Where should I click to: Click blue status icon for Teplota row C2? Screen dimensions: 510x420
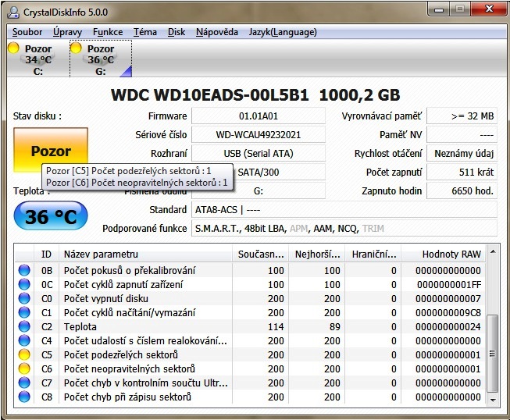[x=24, y=326]
